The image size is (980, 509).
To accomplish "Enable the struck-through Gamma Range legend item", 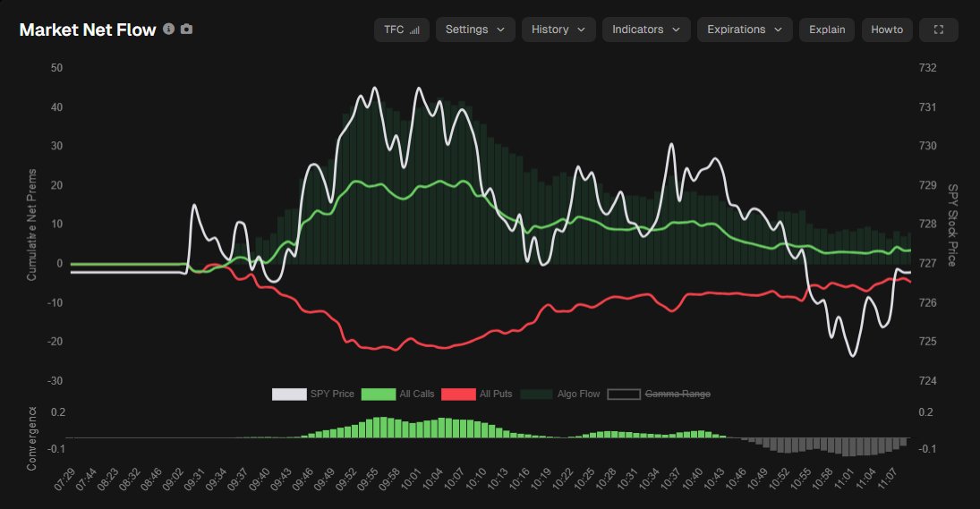I will pos(659,394).
